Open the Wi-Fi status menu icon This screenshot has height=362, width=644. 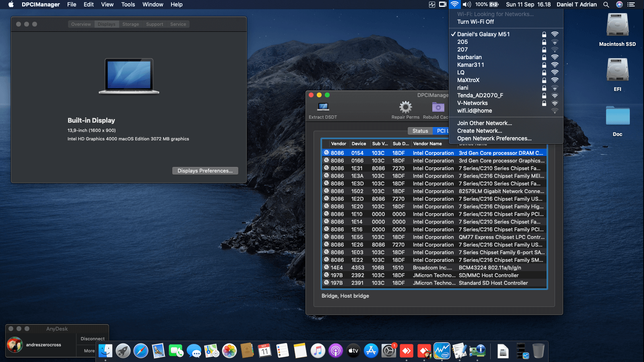click(x=454, y=4)
